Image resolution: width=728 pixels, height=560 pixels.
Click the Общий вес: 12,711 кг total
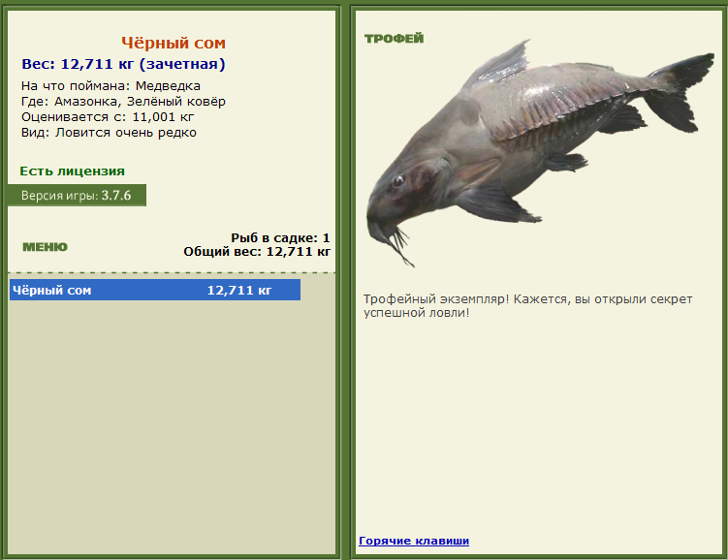(x=257, y=252)
